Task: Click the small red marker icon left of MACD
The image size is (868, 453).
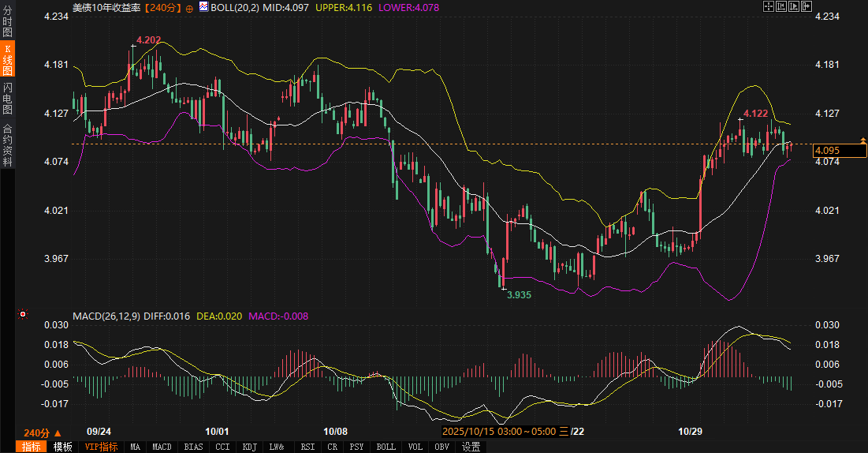Action: point(23,315)
